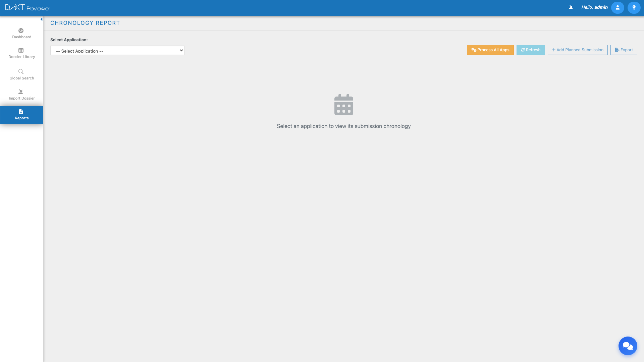Export the chronology report
Image resolution: width=644 pixels, height=362 pixels.
click(x=624, y=50)
